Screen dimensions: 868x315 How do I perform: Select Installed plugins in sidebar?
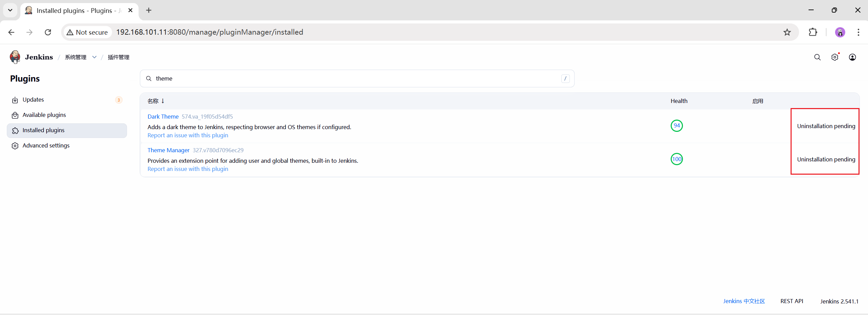tap(67, 130)
